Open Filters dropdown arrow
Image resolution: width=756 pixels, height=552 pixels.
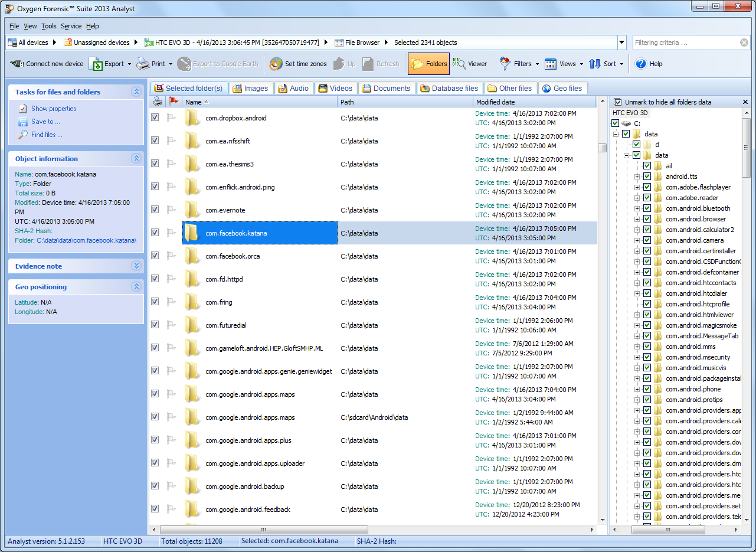538,64
